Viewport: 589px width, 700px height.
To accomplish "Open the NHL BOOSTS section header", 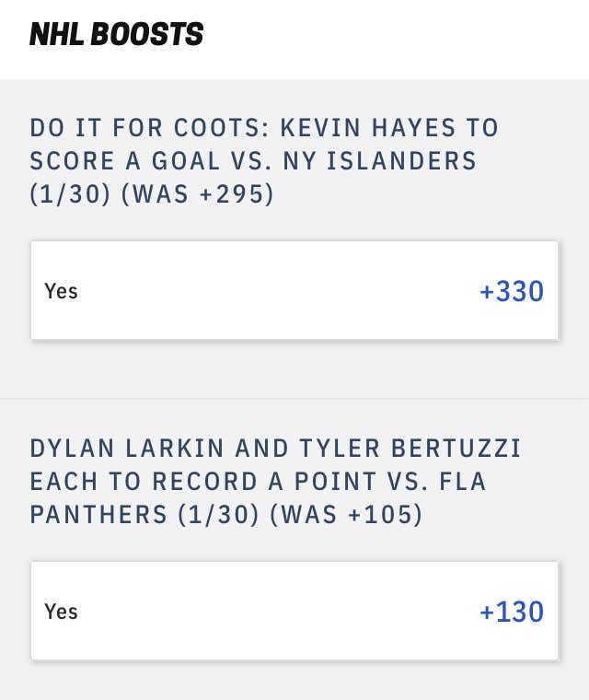I will click(117, 34).
